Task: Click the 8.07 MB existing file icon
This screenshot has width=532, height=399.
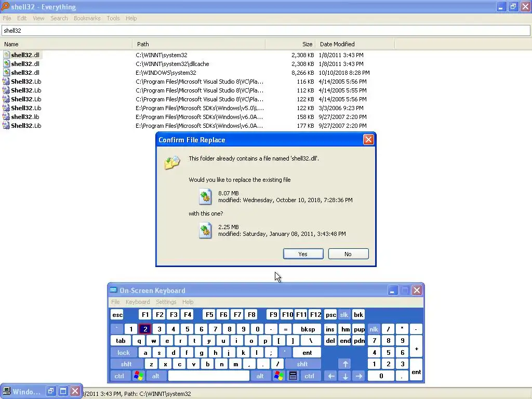Action: click(x=205, y=196)
